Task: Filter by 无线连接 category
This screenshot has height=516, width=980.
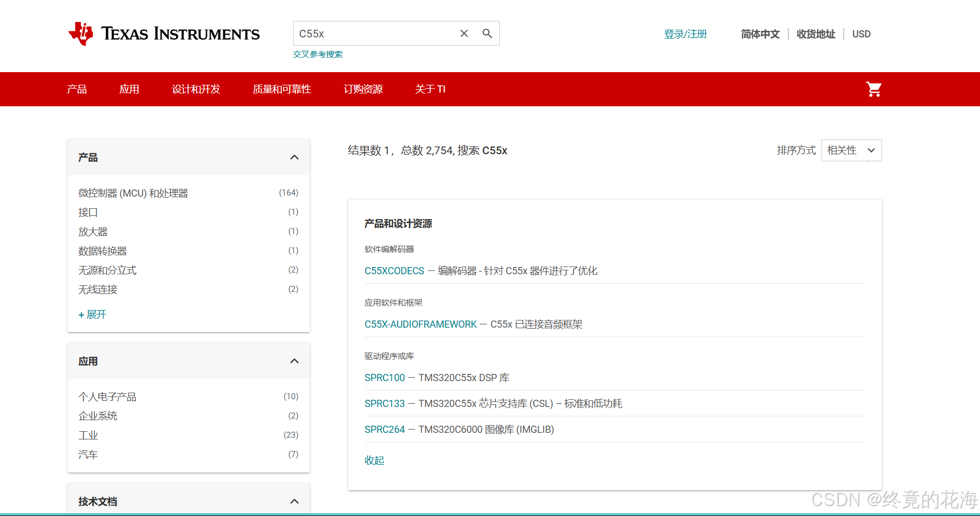Action: click(x=98, y=290)
